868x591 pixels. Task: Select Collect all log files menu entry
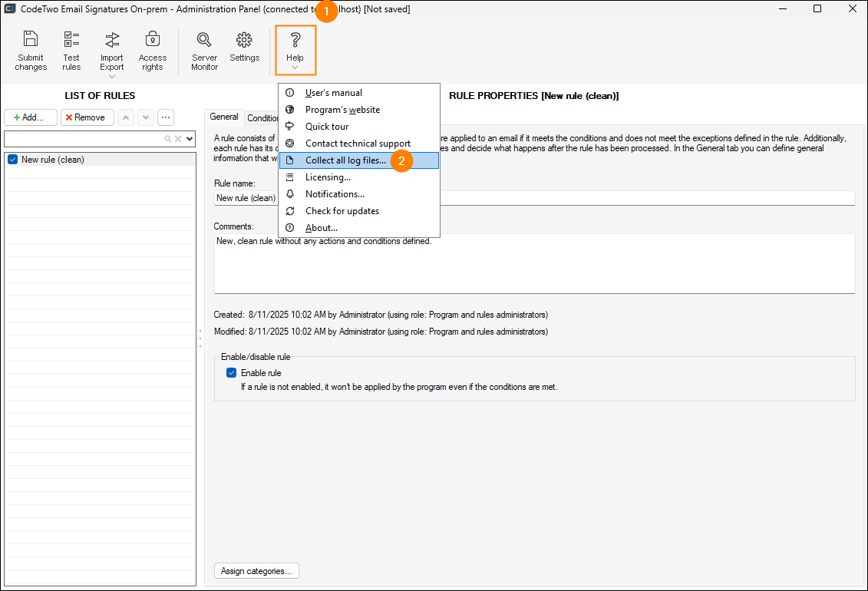[345, 160]
